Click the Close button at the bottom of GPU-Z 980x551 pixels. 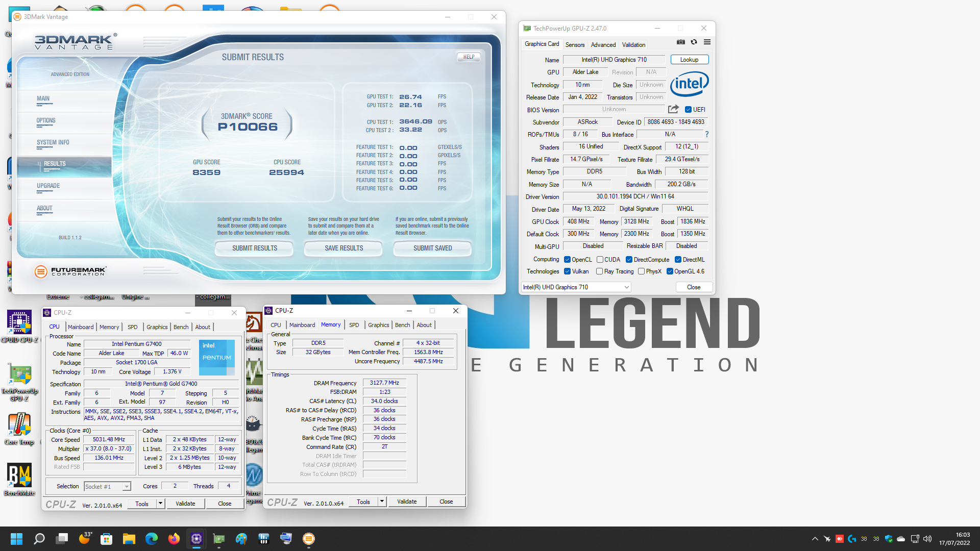[x=694, y=287]
